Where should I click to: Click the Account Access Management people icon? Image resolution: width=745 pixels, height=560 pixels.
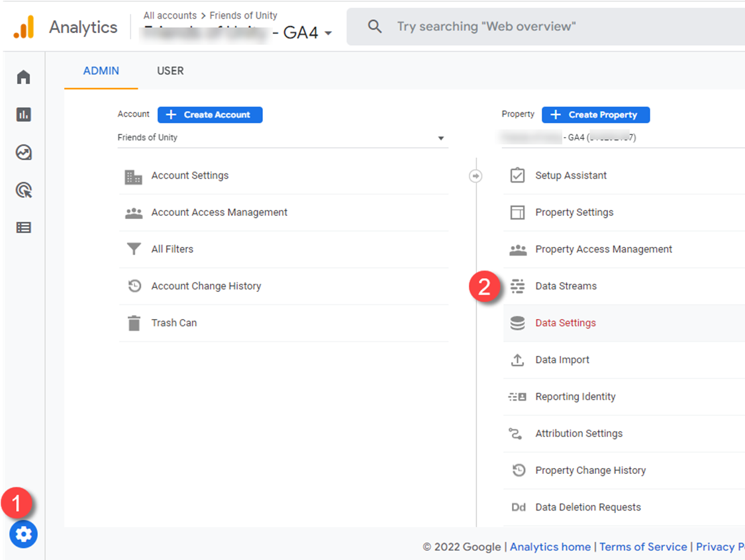[x=134, y=213]
